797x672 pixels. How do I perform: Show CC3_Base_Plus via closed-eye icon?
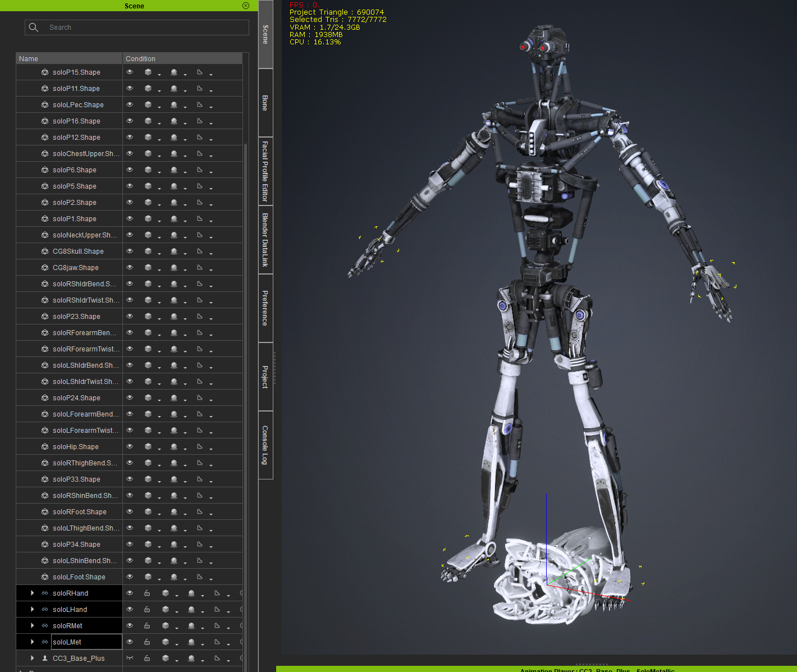coord(130,659)
